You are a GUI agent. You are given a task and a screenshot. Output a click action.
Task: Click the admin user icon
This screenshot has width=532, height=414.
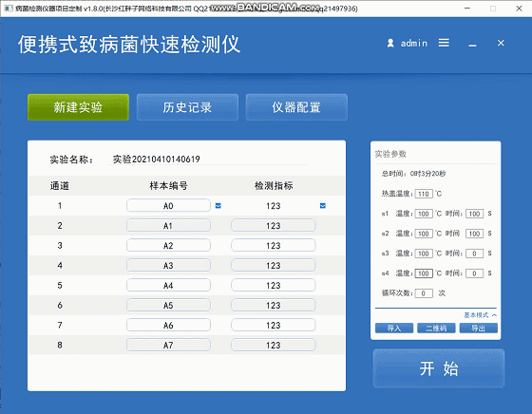[x=390, y=43]
